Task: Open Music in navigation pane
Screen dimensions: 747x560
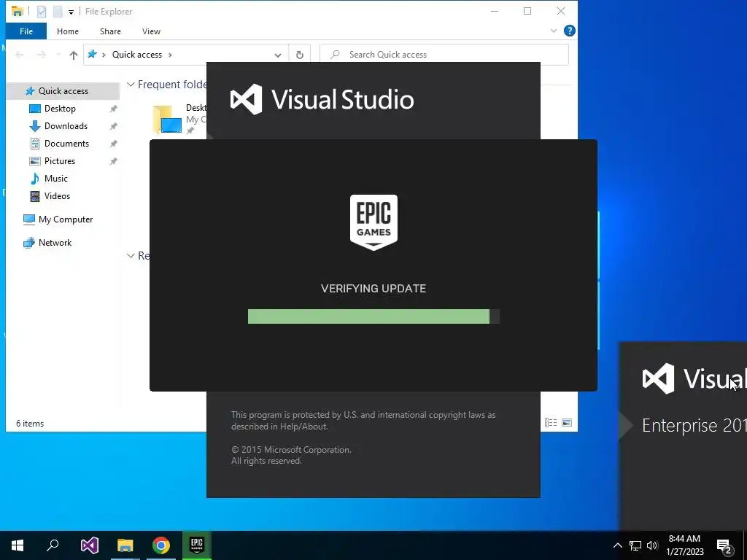Action: tap(55, 179)
